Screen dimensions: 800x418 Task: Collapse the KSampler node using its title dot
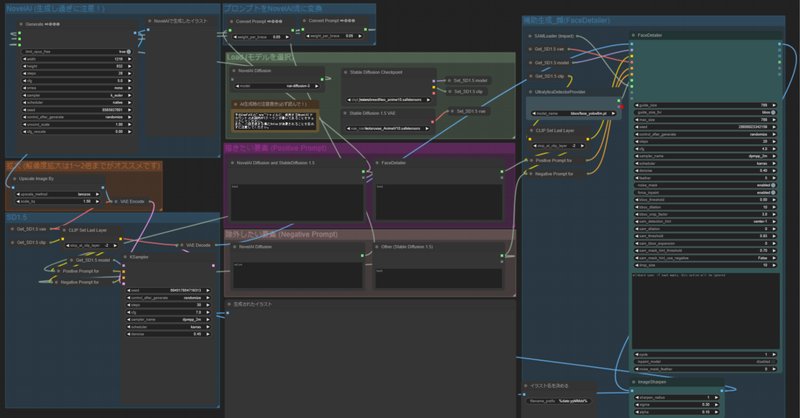pyautogui.click(x=125, y=257)
